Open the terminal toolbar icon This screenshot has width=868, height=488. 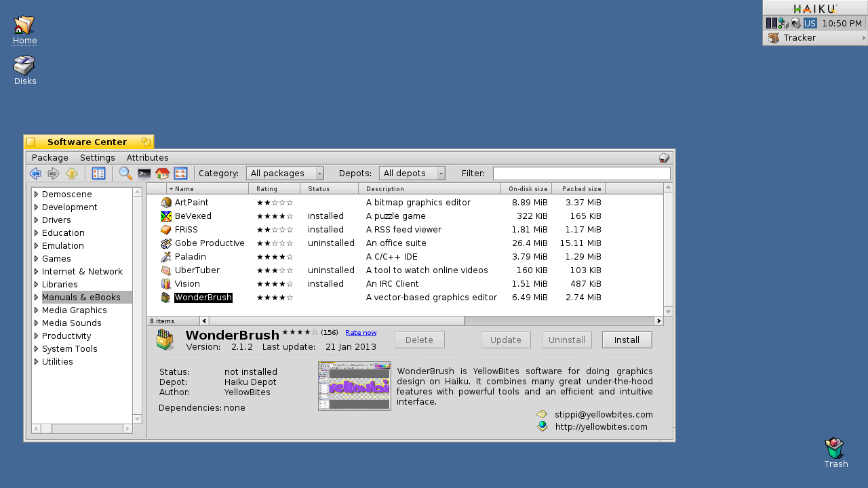coord(144,174)
